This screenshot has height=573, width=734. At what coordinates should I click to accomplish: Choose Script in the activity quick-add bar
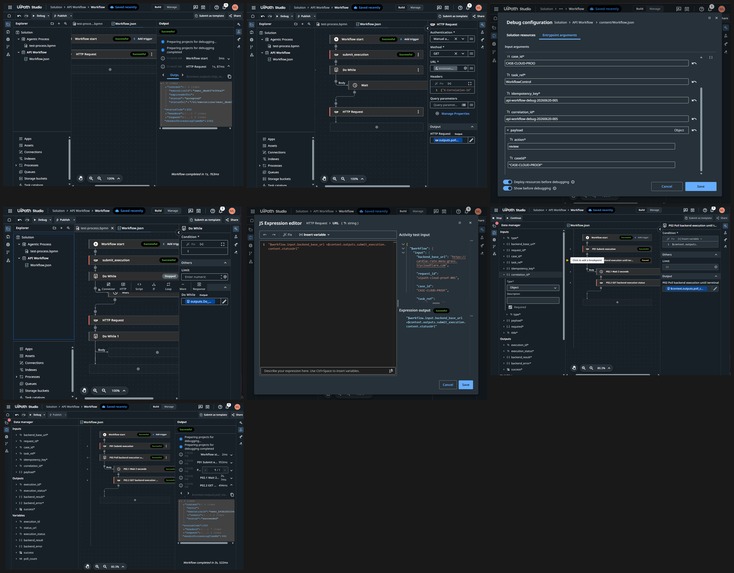(x=139, y=286)
